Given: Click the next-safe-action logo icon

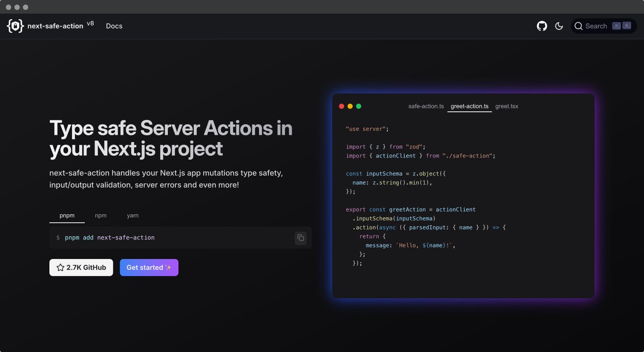Looking at the screenshot, I should 14,25.
